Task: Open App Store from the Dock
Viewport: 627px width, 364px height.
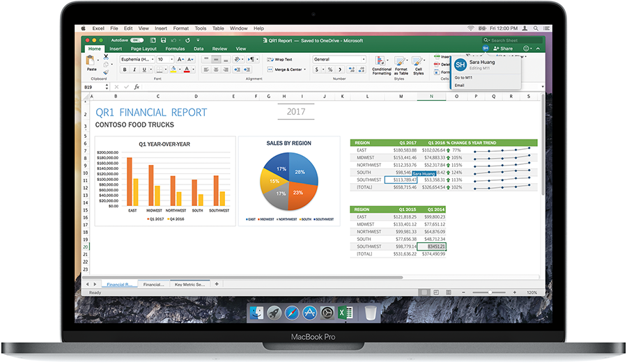Action: coord(309,312)
